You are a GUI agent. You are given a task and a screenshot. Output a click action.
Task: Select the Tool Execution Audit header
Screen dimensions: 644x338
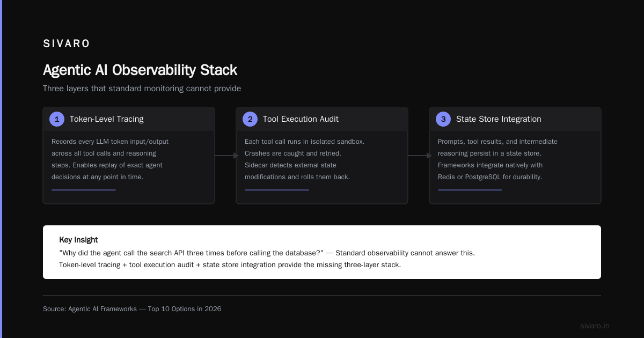pyautogui.click(x=322, y=119)
